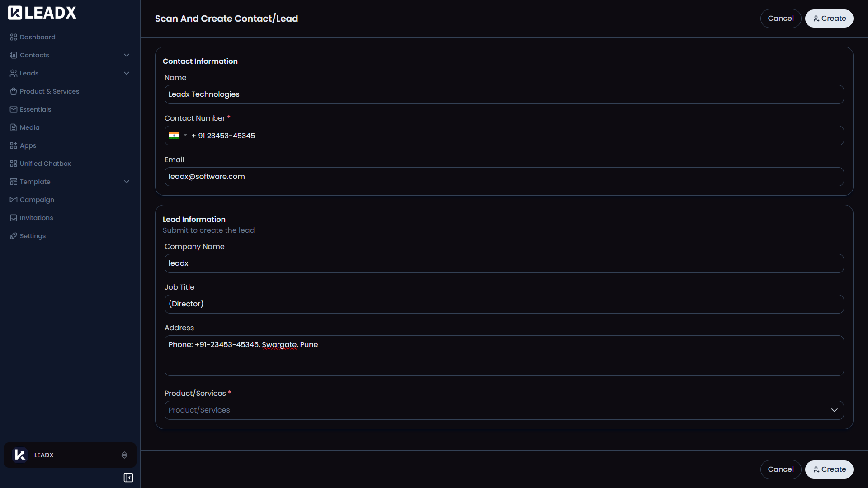Click the LEADX logo in sidebar
The width and height of the screenshot is (868, 488).
[42, 13]
